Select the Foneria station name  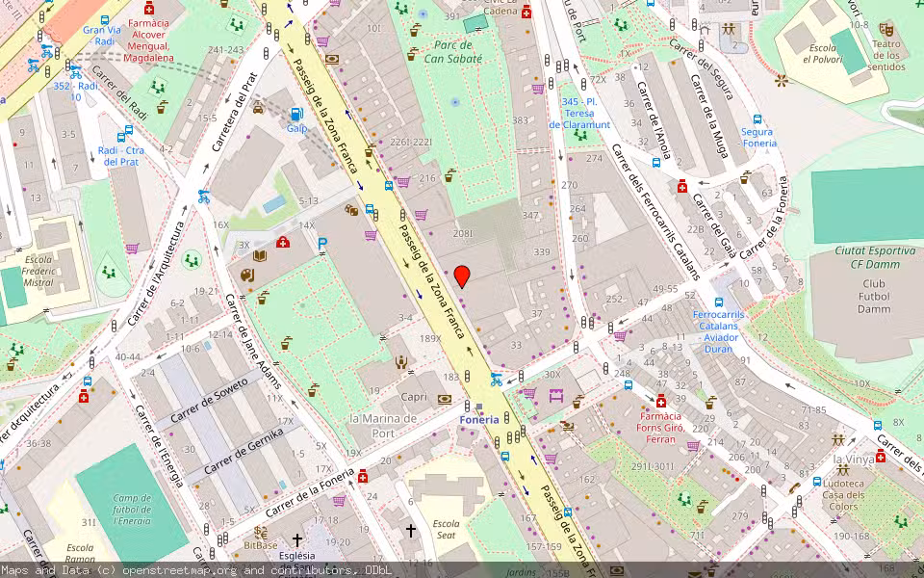coord(479,420)
